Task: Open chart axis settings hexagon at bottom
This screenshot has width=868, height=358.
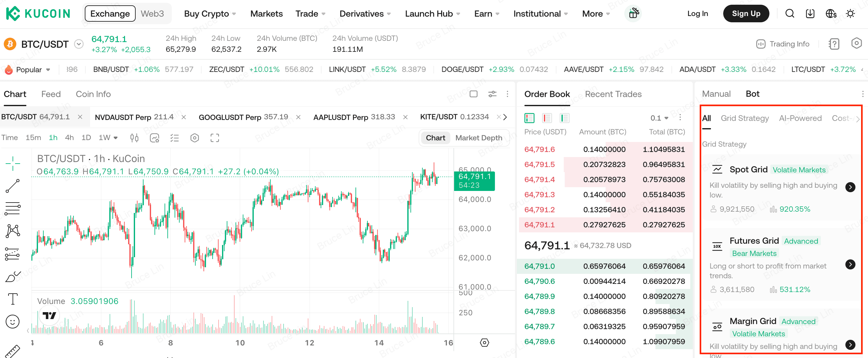Action: coord(484,343)
